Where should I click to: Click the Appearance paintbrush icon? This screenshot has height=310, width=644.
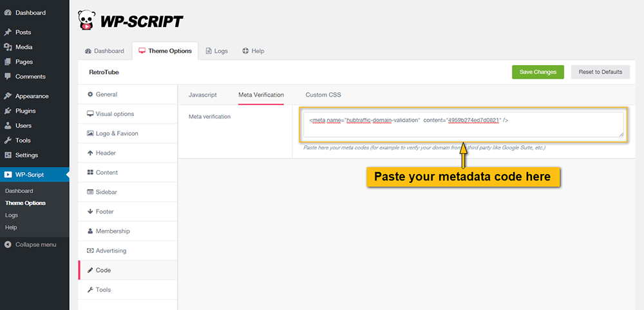[x=8, y=96]
